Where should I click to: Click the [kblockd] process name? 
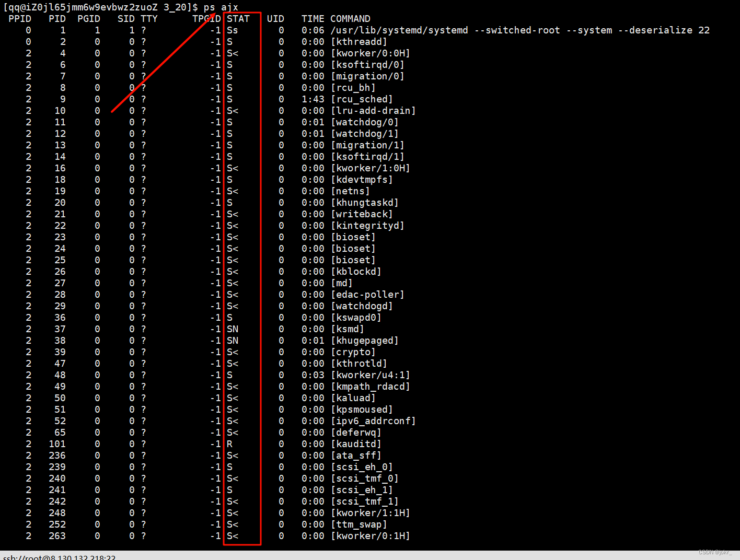point(356,272)
